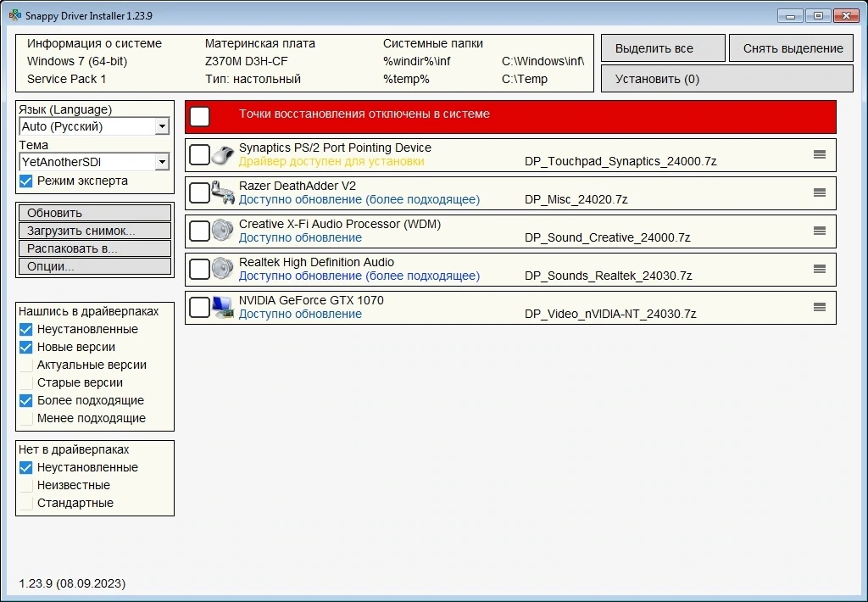Click the Установить (0) button

tap(727, 79)
